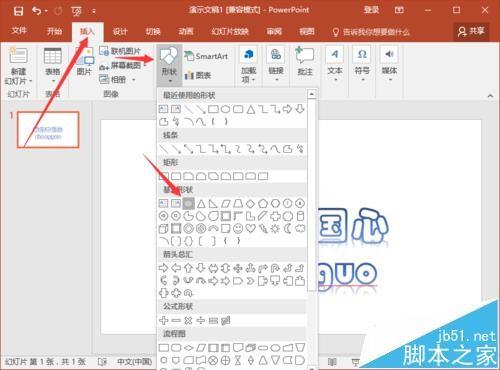Select the sun shape

pyautogui.click(x=275, y=228)
